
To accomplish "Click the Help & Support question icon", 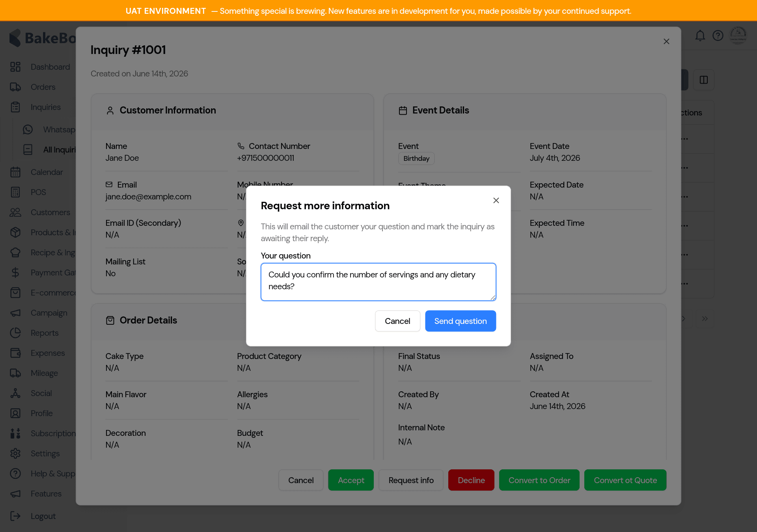I will (x=15, y=474).
